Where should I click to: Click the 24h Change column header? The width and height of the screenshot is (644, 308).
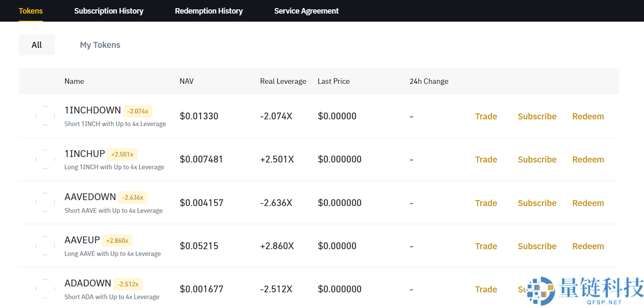[x=429, y=82]
